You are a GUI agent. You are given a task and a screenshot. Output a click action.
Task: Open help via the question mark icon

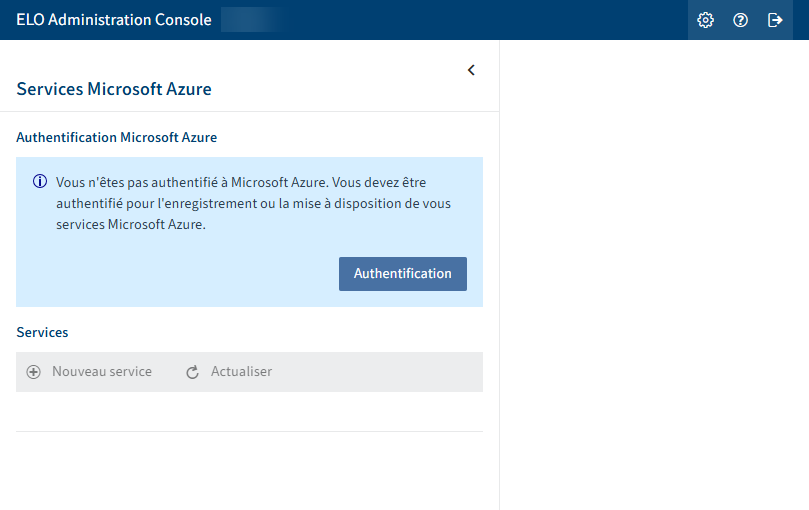740,20
